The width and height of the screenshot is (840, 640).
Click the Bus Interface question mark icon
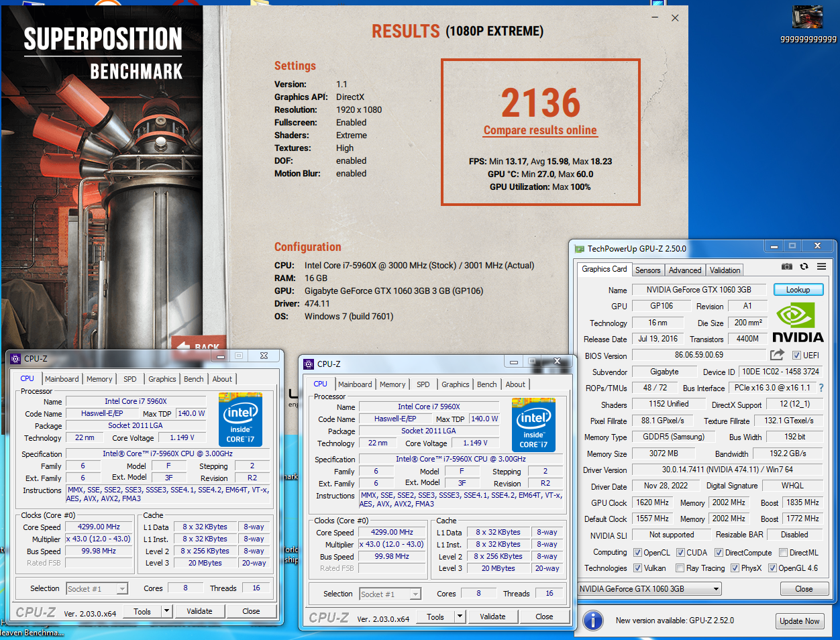click(821, 388)
